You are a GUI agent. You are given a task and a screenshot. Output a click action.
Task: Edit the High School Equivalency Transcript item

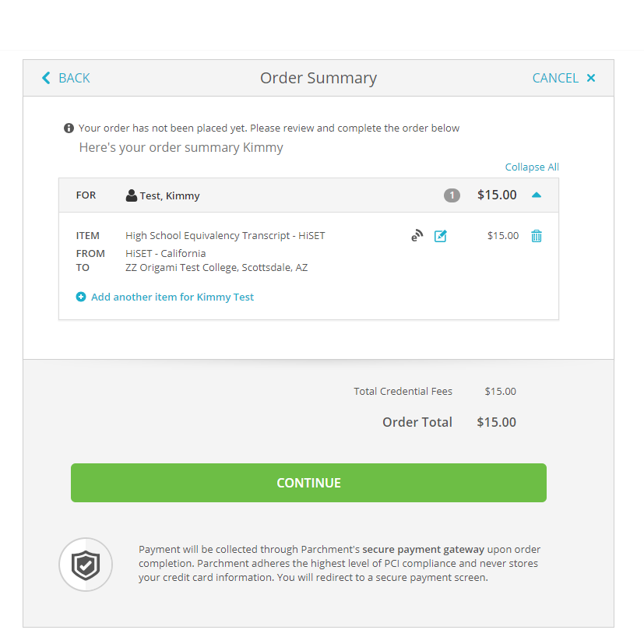pos(441,235)
